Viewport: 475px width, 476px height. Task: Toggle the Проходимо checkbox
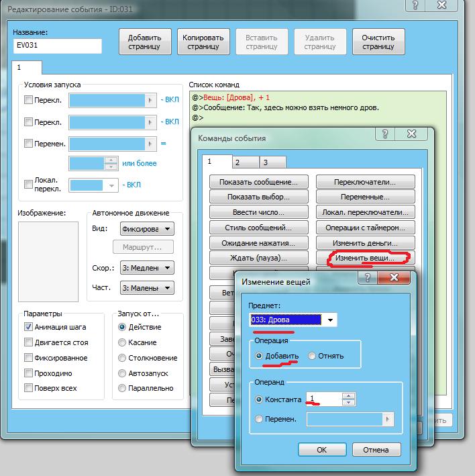click(x=28, y=373)
